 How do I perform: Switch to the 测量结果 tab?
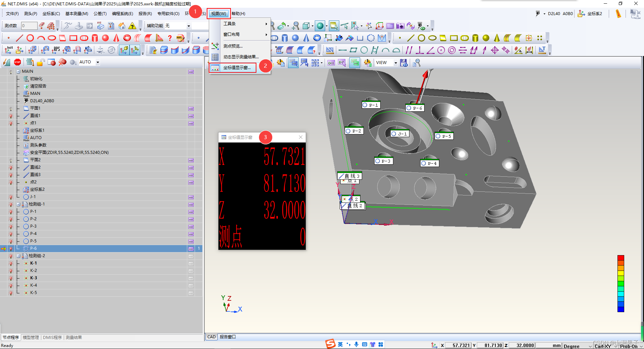(x=74, y=337)
